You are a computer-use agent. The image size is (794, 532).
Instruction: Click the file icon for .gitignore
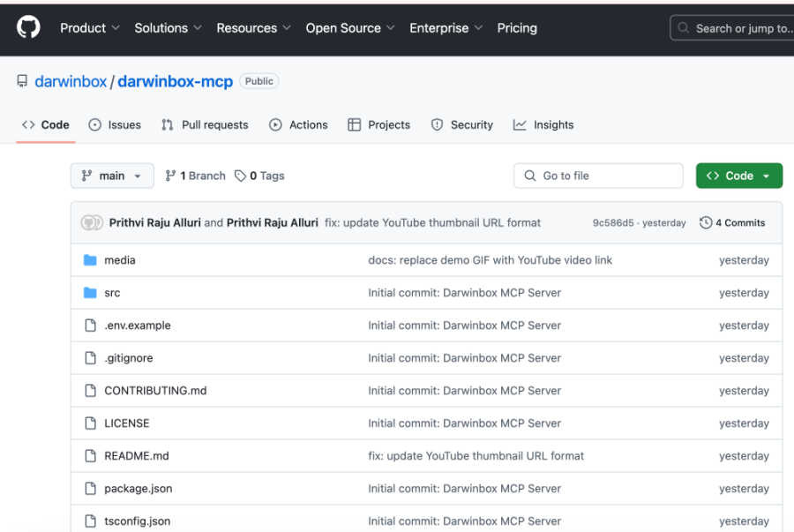point(90,358)
